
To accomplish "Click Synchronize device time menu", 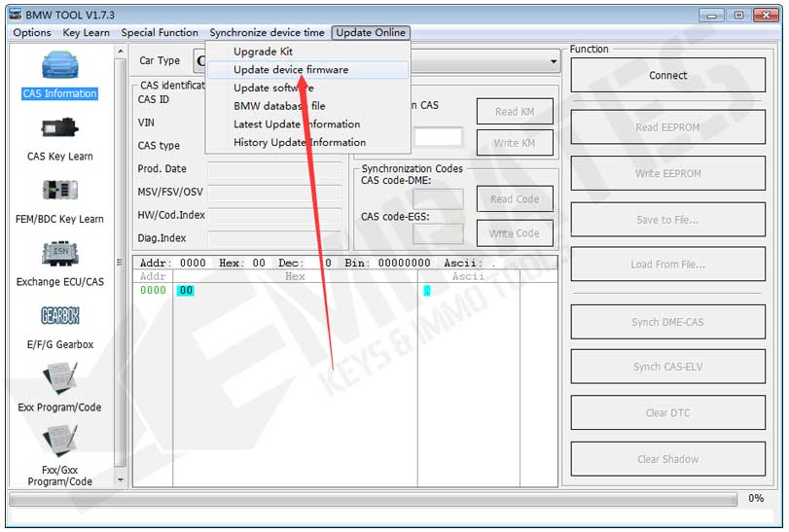I will tap(267, 33).
